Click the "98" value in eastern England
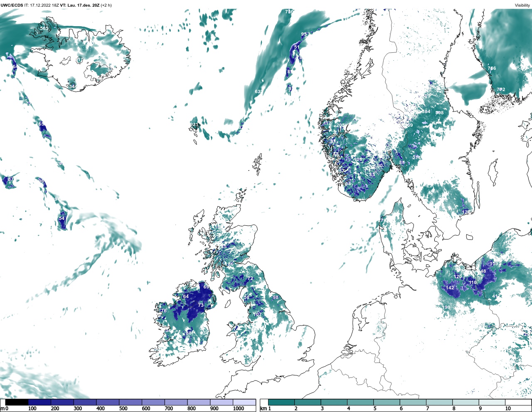This screenshot has width=532, height=412. (x=276, y=297)
